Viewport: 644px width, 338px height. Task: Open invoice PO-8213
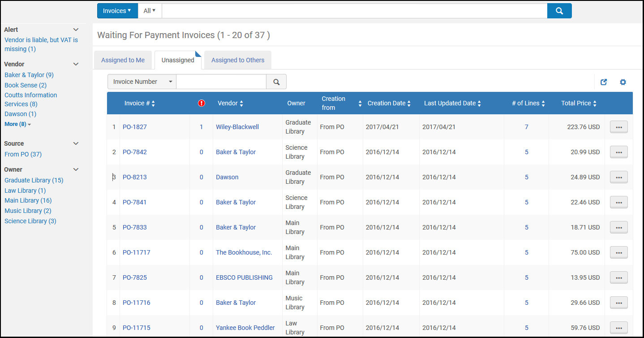(x=135, y=177)
